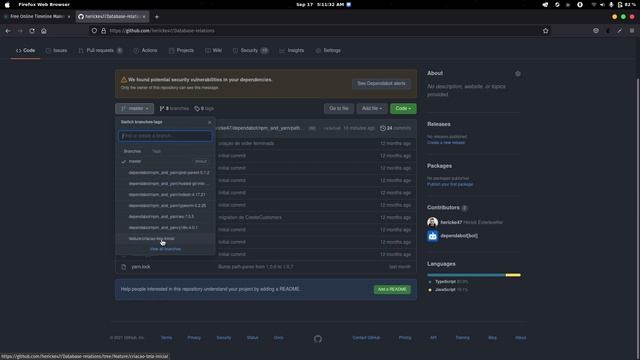Click the browser address bar URL
This screenshot has width=640, height=360.
[162, 31]
